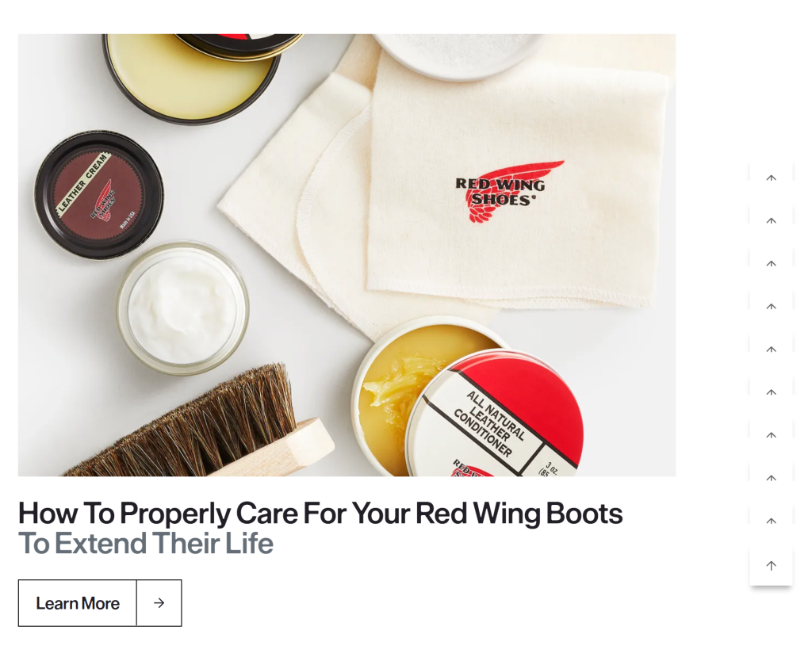Click the fourth up arrow from top
This screenshot has height=661, width=812.
[771, 307]
